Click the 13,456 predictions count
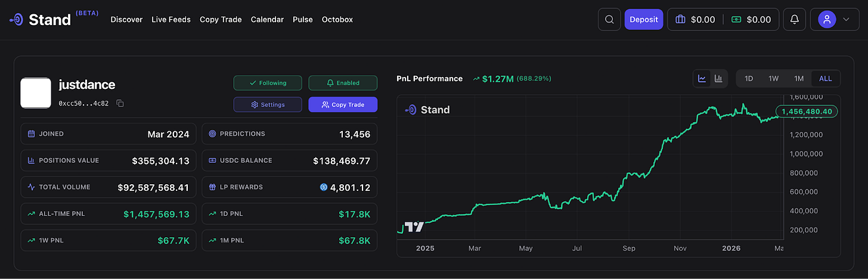The image size is (868, 279). point(354,134)
